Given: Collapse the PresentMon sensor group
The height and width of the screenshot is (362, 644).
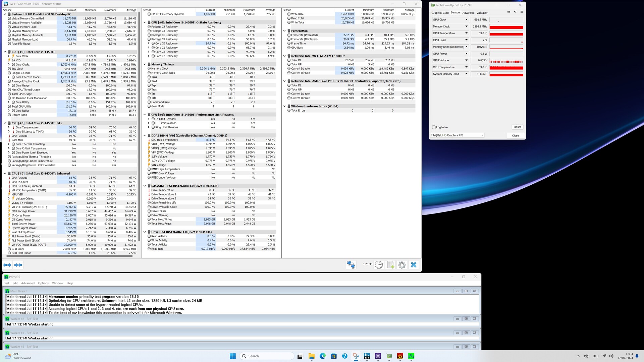Looking at the screenshot, I should tap(284, 31).
